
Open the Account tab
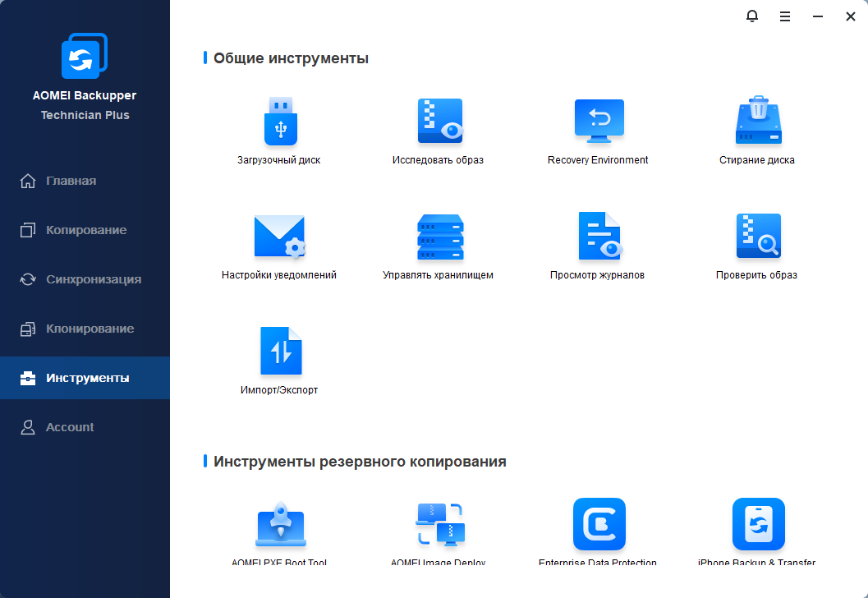click(x=85, y=427)
